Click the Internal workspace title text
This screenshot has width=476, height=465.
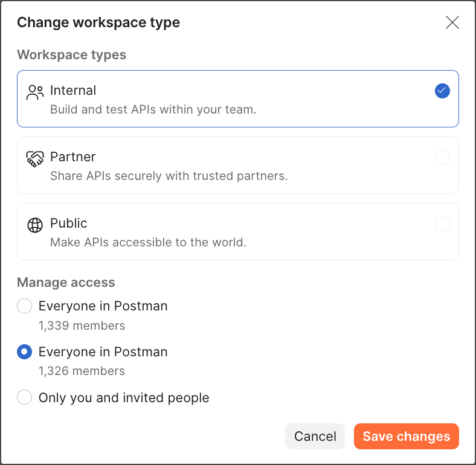coord(73,91)
